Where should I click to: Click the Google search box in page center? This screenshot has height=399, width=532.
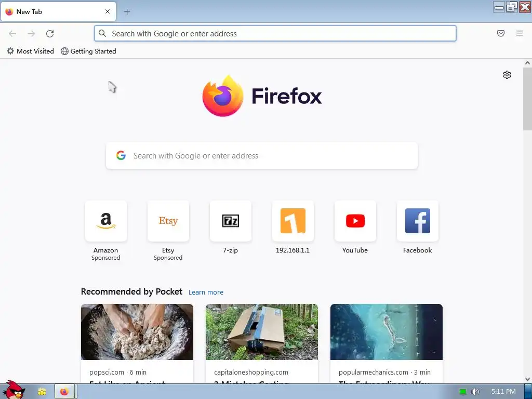point(262,156)
